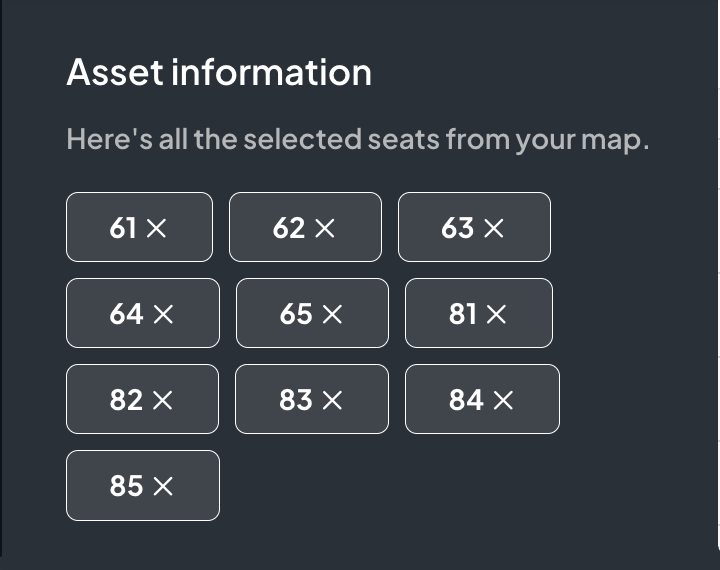This screenshot has width=720, height=570.
Task: Click the X next to seat 65
Action: click(333, 315)
